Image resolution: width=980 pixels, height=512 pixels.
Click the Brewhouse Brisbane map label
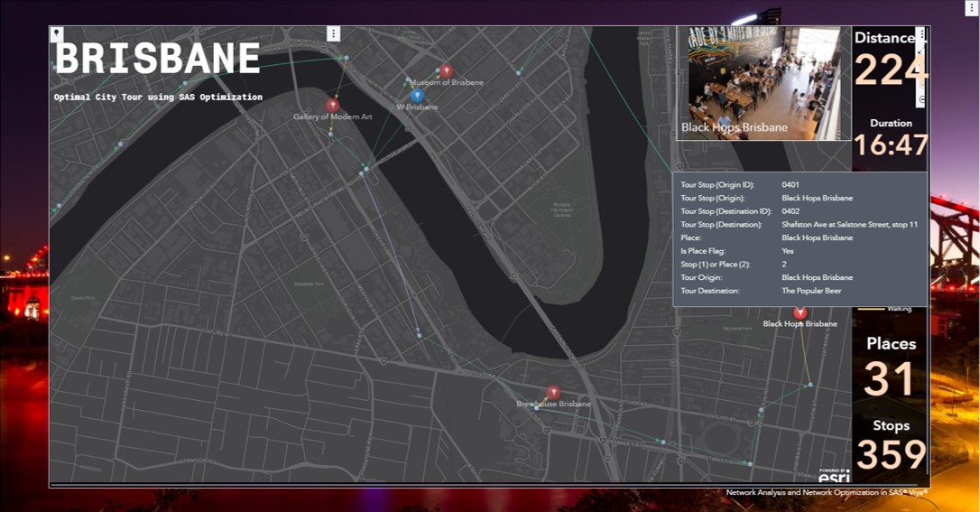(553, 404)
